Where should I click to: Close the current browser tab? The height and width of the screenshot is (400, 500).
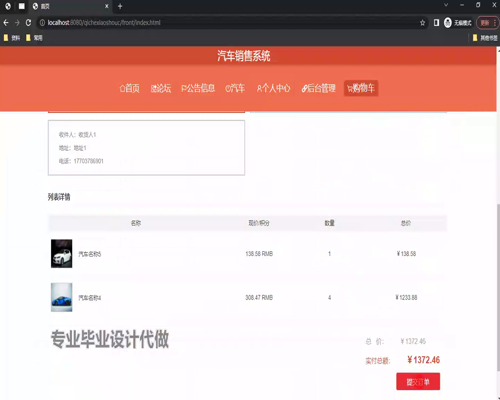tap(107, 6)
